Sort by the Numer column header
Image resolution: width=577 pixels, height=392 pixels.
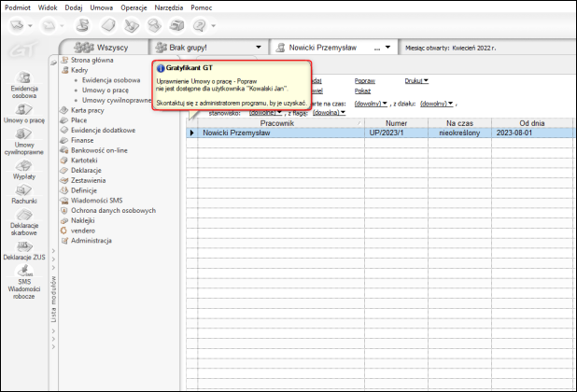pos(396,123)
